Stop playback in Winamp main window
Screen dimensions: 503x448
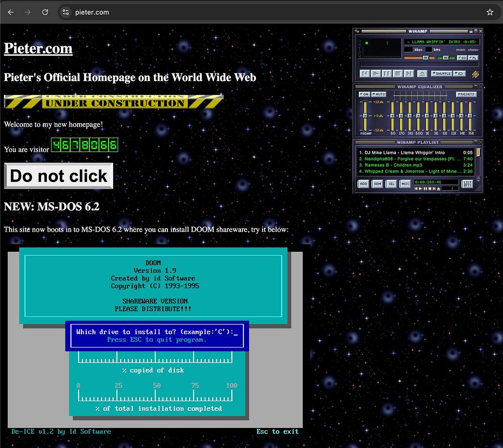coord(398,74)
